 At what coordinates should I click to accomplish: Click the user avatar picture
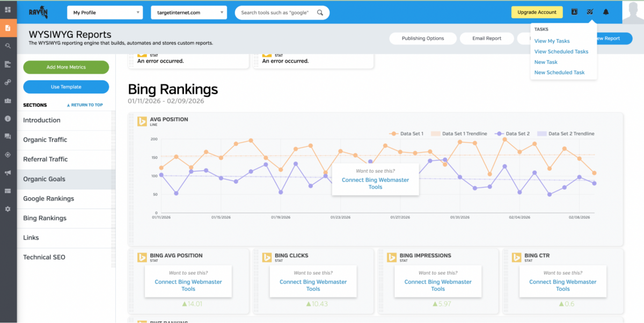tap(633, 12)
